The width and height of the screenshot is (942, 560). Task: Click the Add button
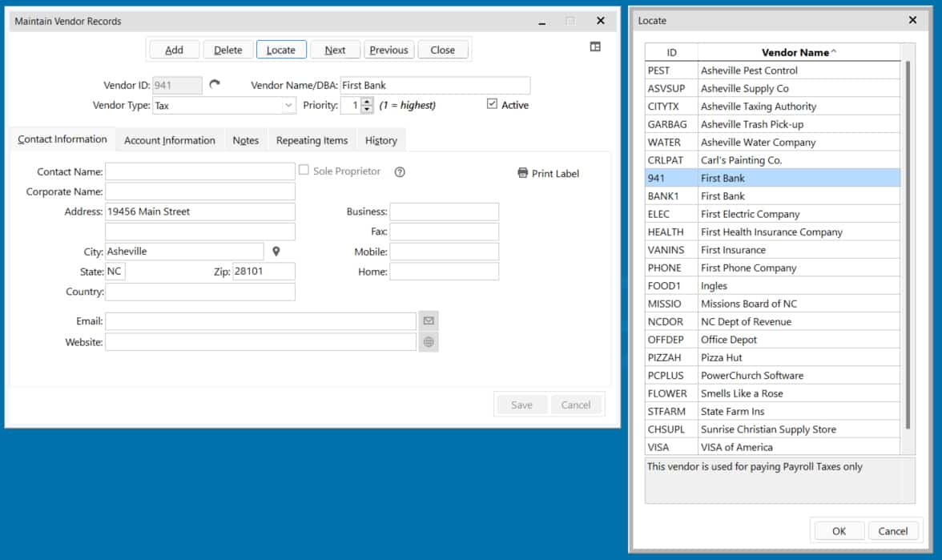pos(175,50)
